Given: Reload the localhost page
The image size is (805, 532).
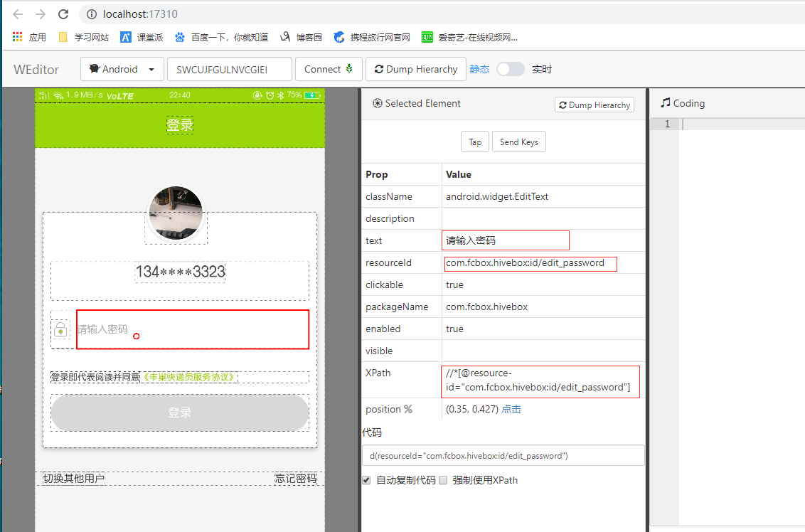Looking at the screenshot, I should click(63, 14).
